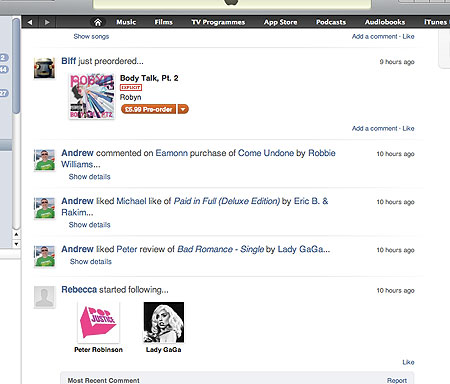Screen dimensions: 450x384
Task: Click Andrew's name in the Bad Romance post
Action: (77, 249)
